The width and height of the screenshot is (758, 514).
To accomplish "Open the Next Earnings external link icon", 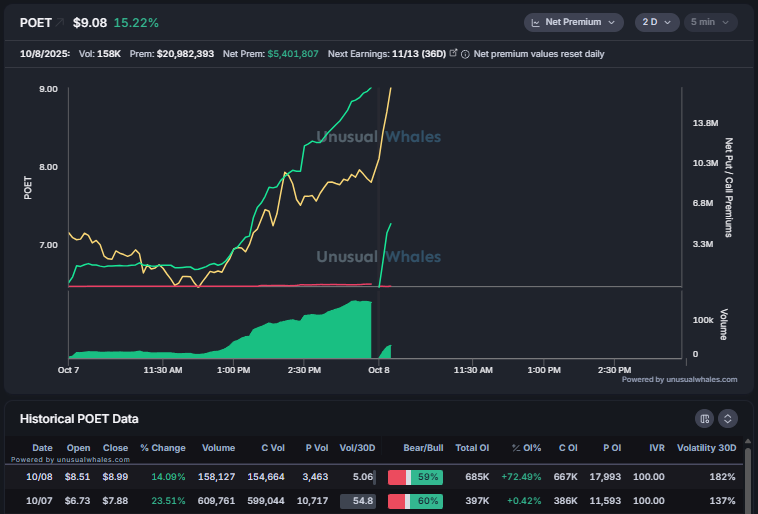I will 453,53.
